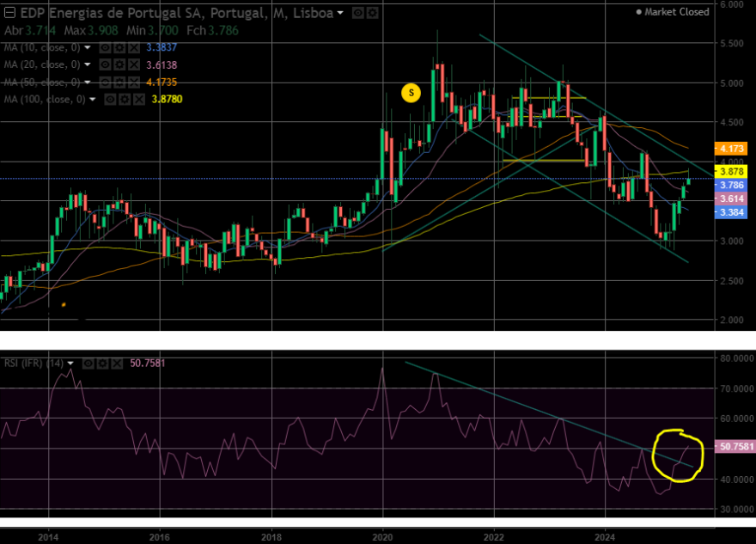Click the yellow S event marker

click(x=411, y=93)
